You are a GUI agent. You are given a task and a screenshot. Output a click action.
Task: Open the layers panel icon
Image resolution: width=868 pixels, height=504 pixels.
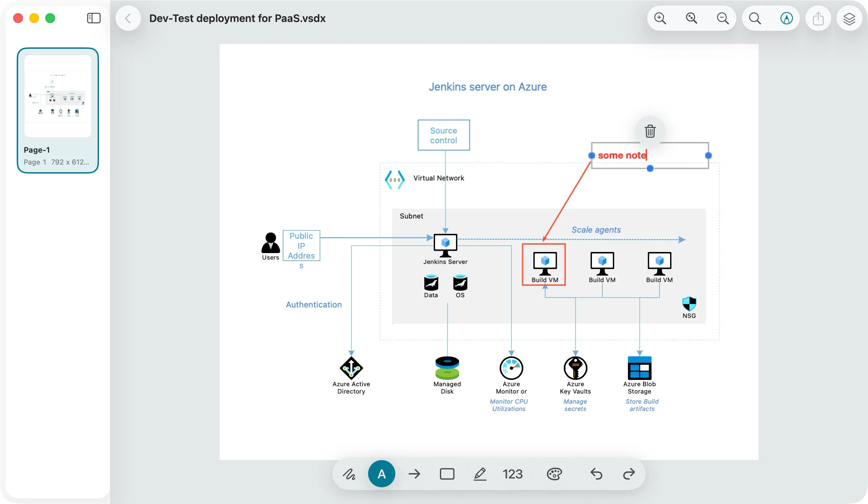(x=849, y=18)
